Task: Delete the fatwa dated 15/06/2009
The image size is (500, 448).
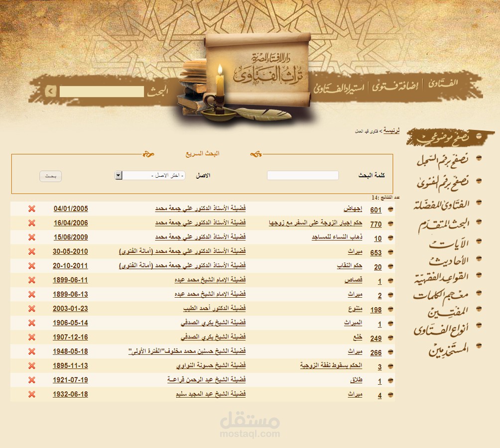Action: tap(31, 237)
